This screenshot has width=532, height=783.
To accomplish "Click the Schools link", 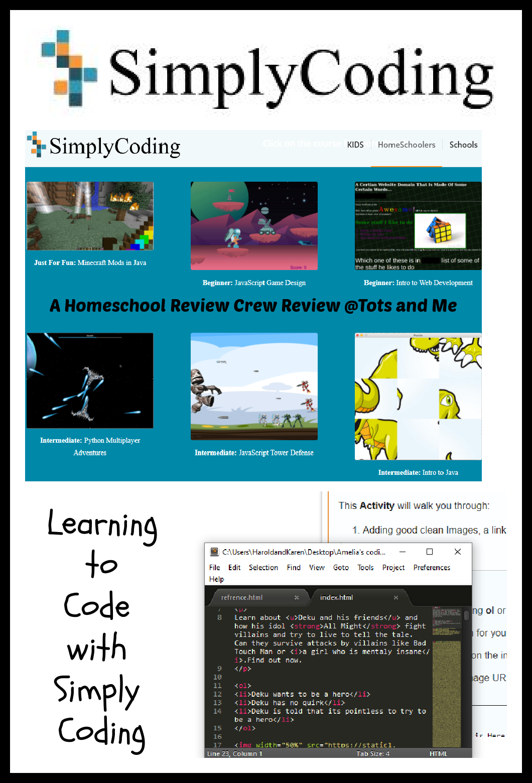I will click(463, 145).
